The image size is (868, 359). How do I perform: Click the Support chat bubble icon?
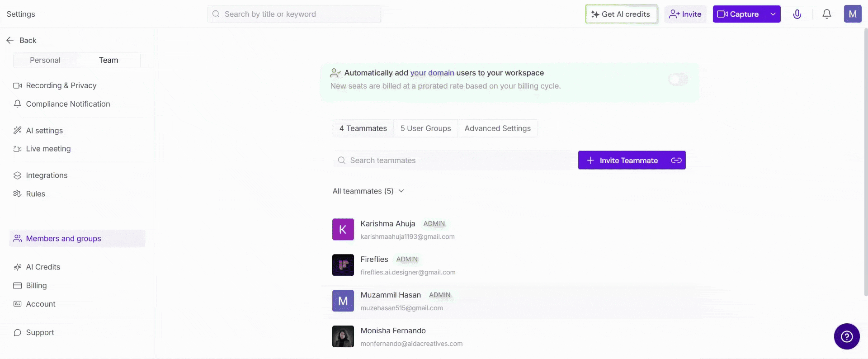[18, 332]
